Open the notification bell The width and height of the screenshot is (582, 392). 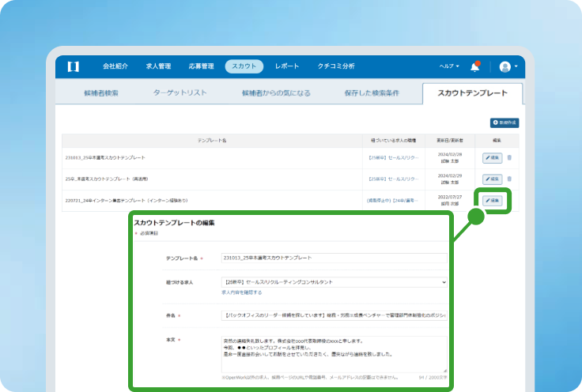point(474,66)
